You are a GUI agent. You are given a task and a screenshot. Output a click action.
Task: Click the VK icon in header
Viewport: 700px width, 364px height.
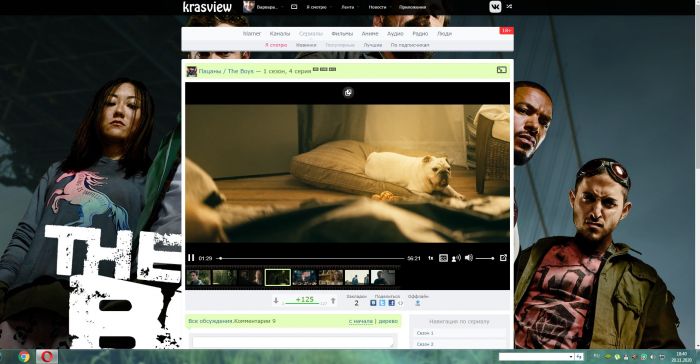495,7
